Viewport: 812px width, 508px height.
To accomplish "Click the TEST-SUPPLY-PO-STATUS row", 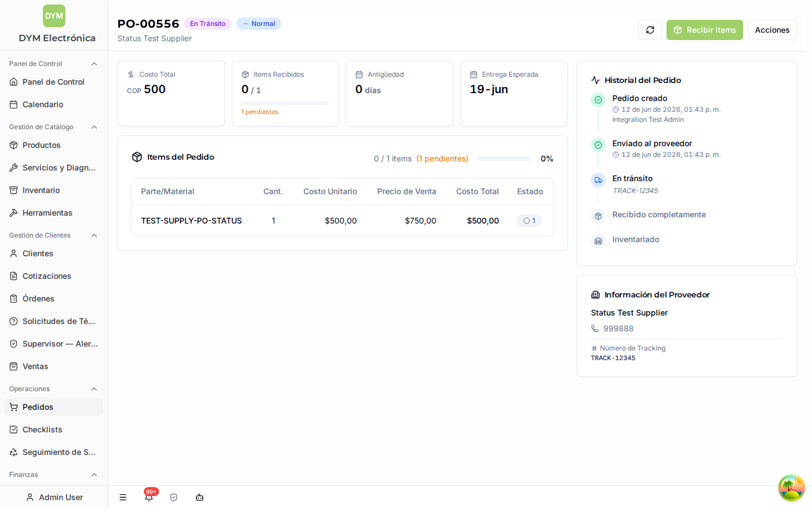I will 342,221.
